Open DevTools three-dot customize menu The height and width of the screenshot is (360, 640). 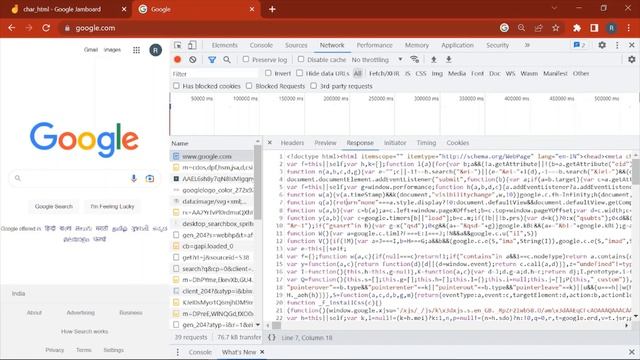click(617, 45)
